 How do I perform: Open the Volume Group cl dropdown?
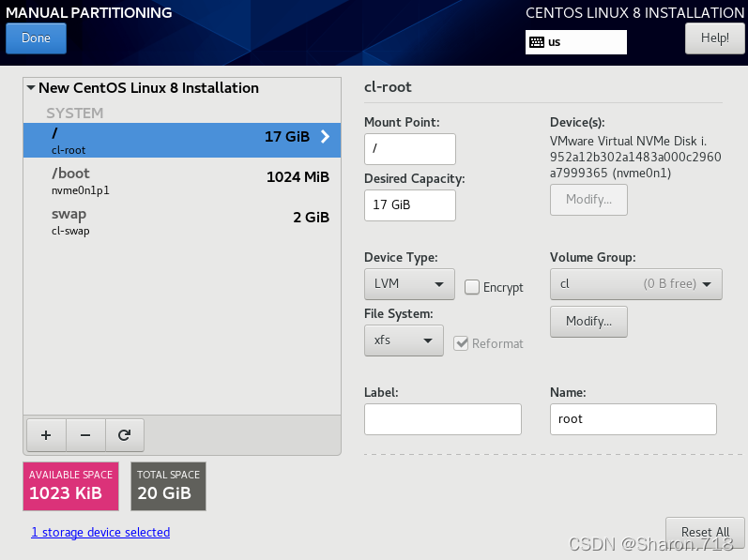point(636,284)
